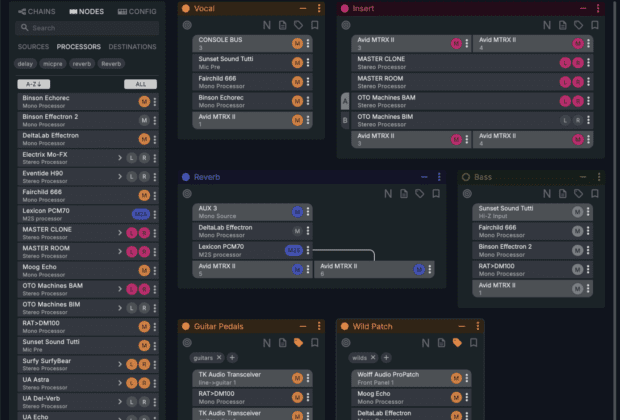Expand the Electrix Mo-FX node row

[x=120, y=158]
